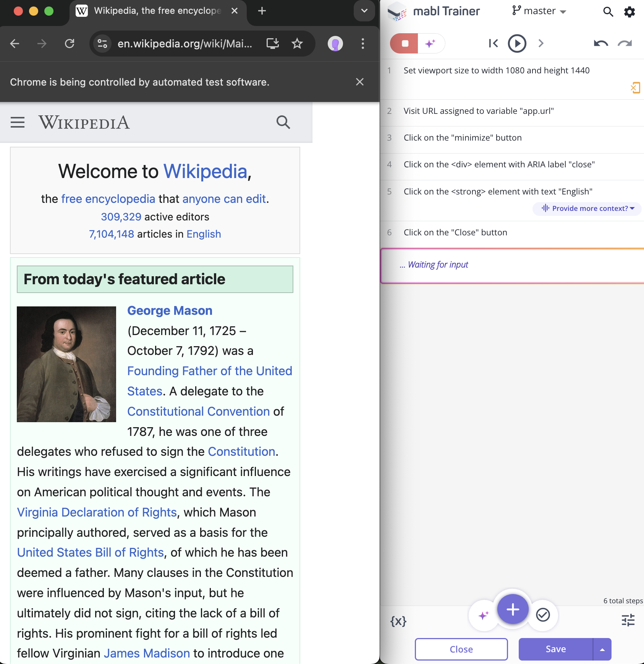Open the Wikipedia hamburger menu

coord(17,122)
